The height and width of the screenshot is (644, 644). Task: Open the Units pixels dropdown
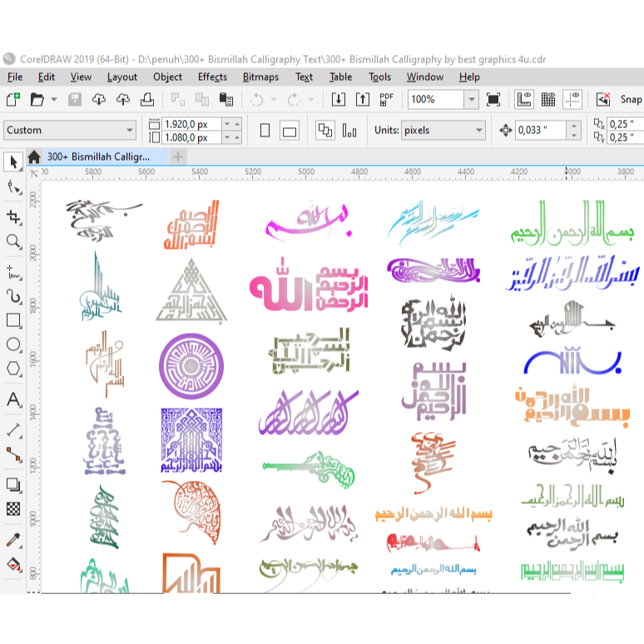(x=478, y=131)
